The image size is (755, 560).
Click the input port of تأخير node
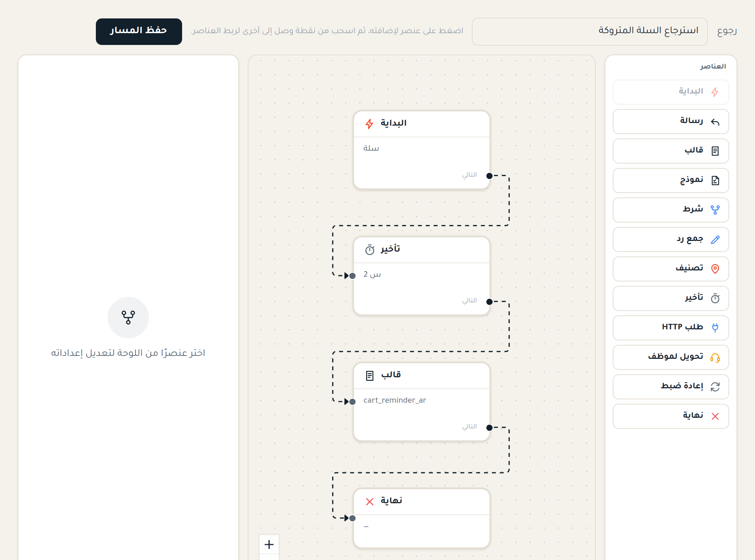coord(352,276)
